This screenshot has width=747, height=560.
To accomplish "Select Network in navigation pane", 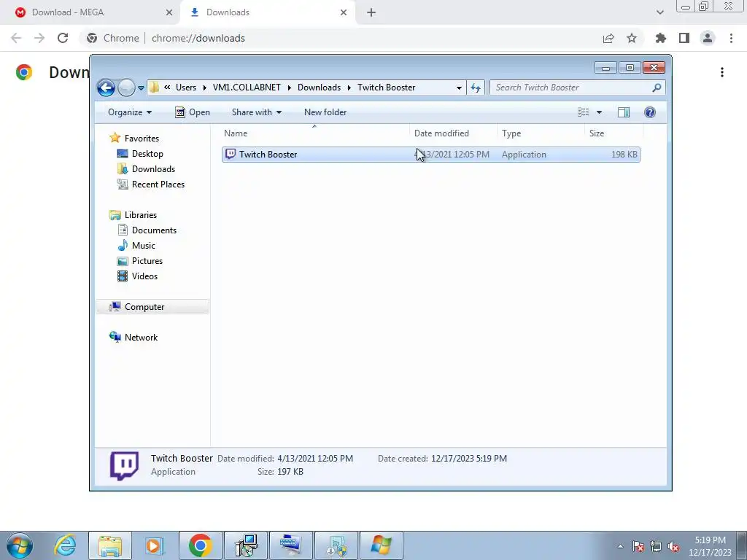I will coord(141,337).
